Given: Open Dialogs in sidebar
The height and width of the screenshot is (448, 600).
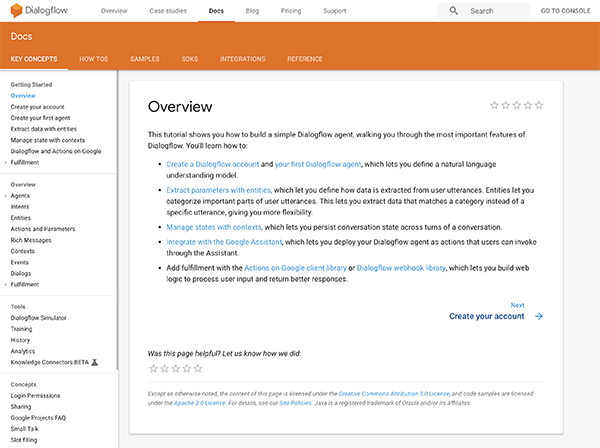Looking at the screenshot, I should click(x=21, y=274).
